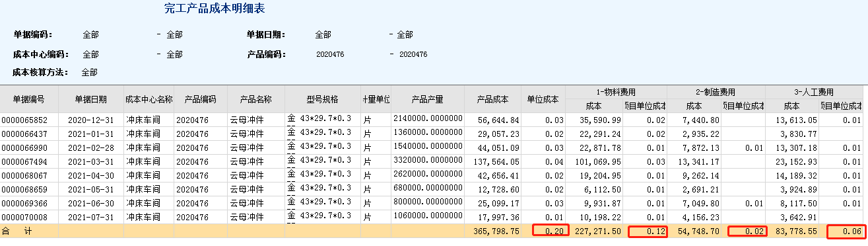Click the 成本中心名称 column header
The image size is (868, 246).
point(149,99)
